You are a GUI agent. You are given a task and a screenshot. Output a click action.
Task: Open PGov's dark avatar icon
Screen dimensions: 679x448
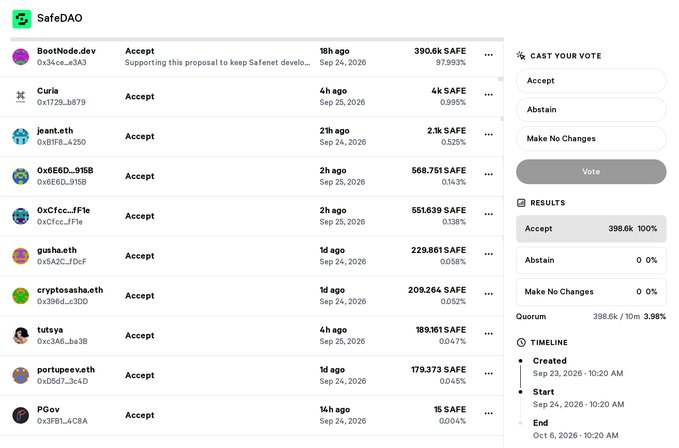click(20, 415)
